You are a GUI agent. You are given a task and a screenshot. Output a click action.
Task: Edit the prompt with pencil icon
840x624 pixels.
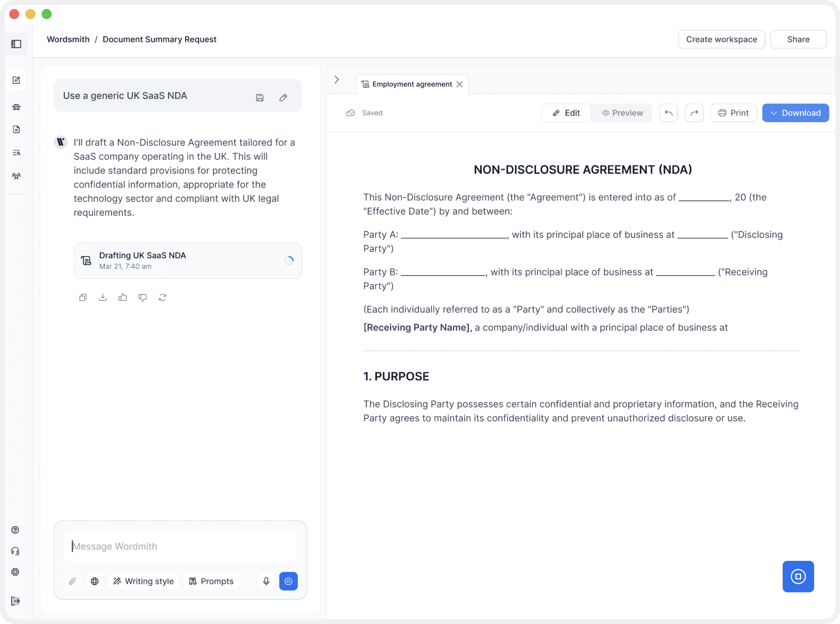click(x=283, y=98)
